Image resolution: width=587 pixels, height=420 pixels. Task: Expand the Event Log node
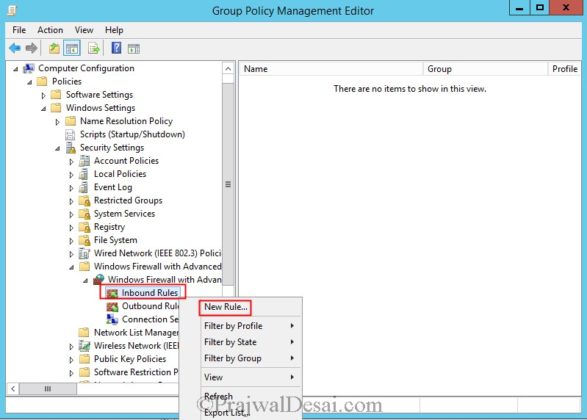tap(71, 188)
